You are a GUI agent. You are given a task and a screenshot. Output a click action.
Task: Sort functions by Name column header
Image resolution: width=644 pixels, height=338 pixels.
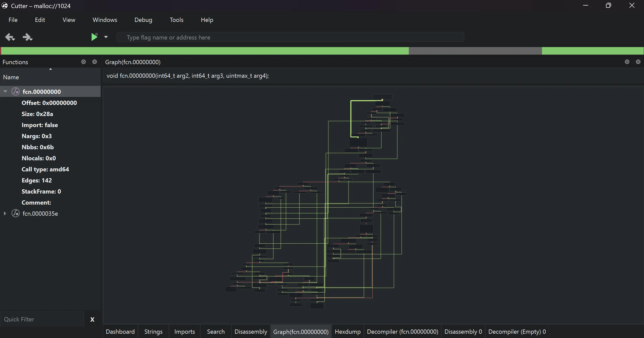click(11, 77)
